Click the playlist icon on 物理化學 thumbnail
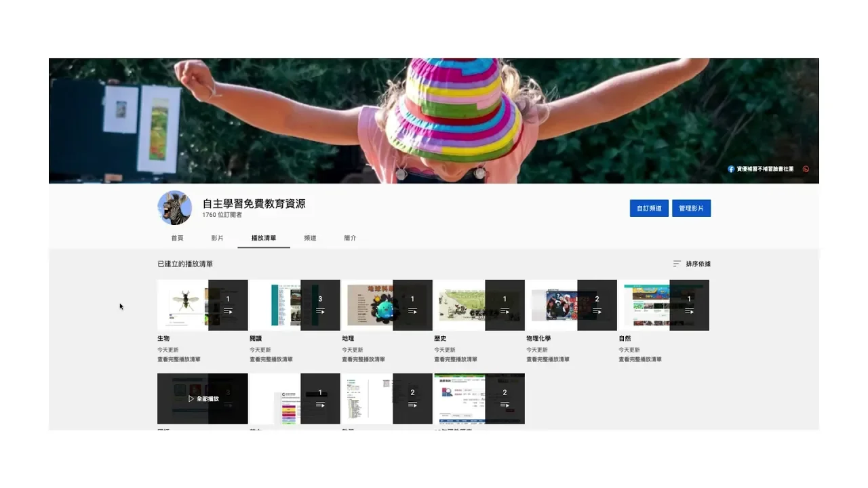This screenshot has width=868, height=488. 597,311
